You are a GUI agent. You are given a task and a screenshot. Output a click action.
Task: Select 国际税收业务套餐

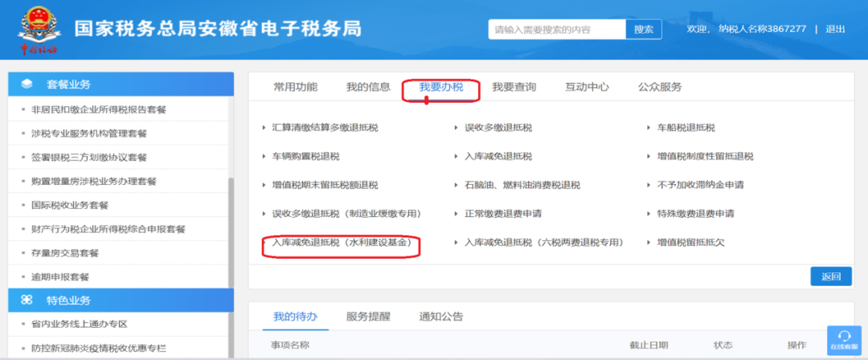(70, 205)
